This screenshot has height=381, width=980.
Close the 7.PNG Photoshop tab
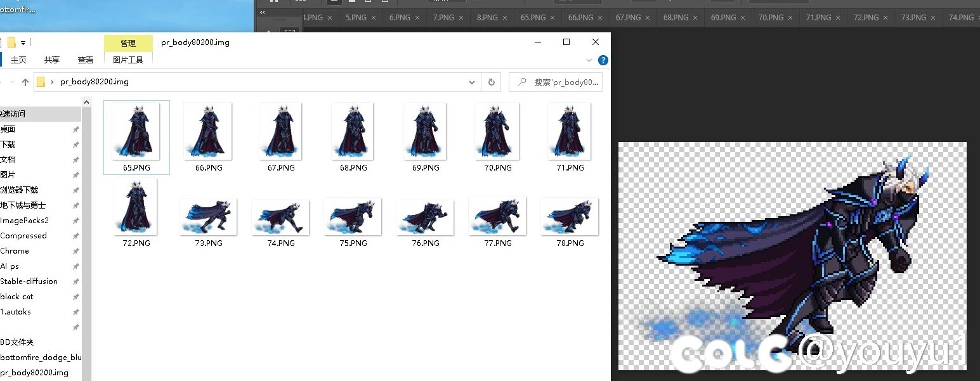[462, 18]
